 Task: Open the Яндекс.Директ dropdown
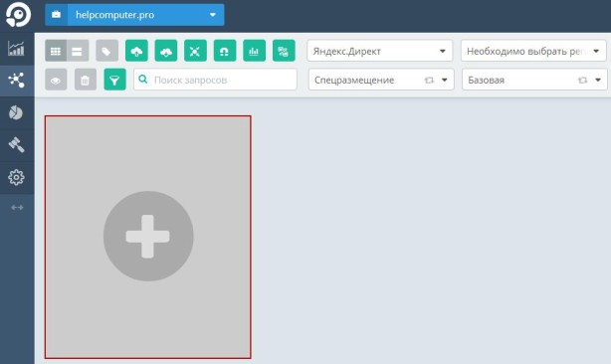(380, 51)
